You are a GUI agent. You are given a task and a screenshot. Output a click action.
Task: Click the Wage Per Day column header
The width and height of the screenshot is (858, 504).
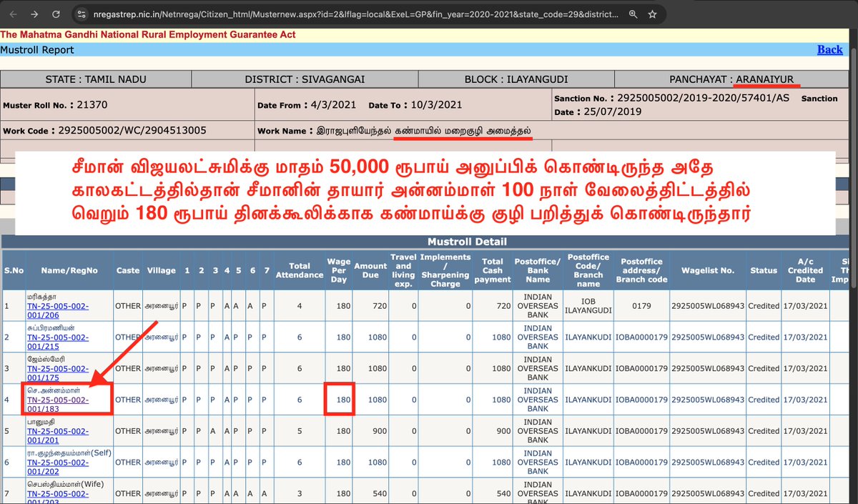click(338, 270)
